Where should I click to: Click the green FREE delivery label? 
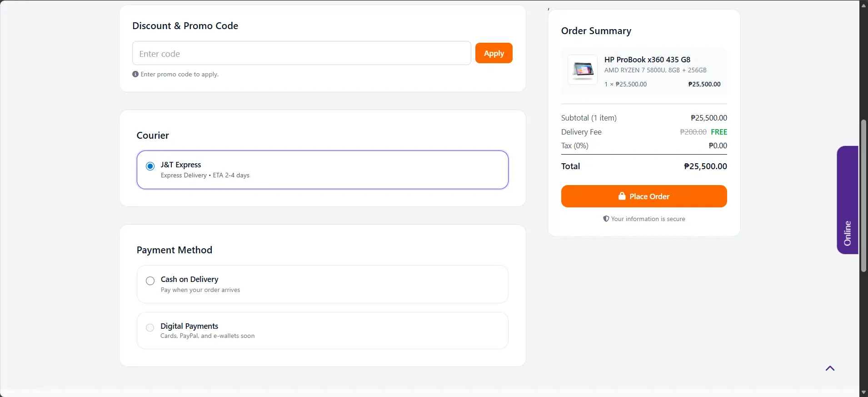pyautogui.click(x=719, y=132)
